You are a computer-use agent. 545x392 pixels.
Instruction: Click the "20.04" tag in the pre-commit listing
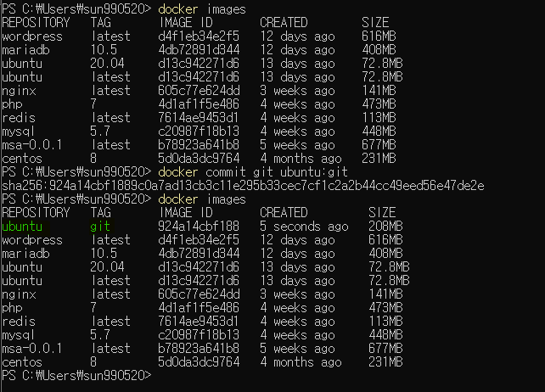click(x=107, y=64)
